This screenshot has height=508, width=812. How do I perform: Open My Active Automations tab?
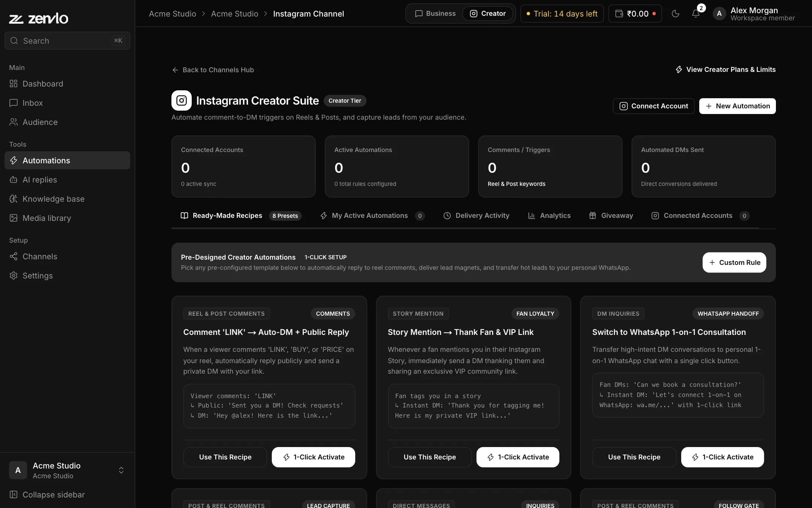[372, 216]
